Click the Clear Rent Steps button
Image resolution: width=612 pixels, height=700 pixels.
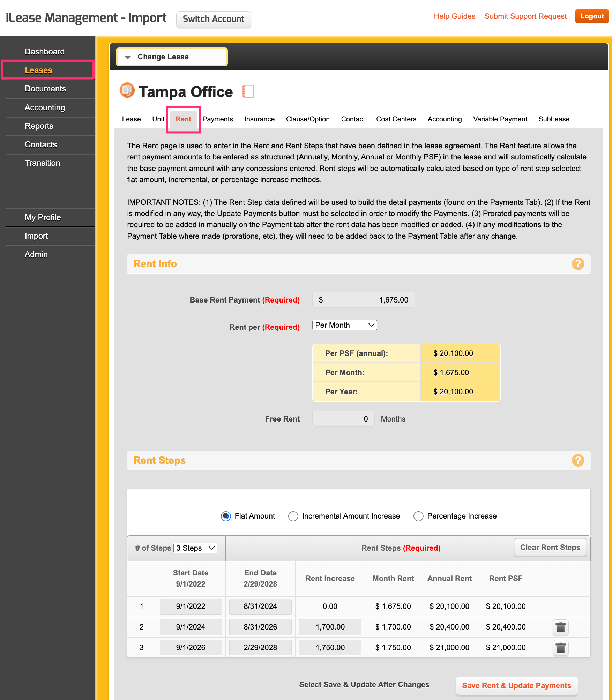click(550, 548)
